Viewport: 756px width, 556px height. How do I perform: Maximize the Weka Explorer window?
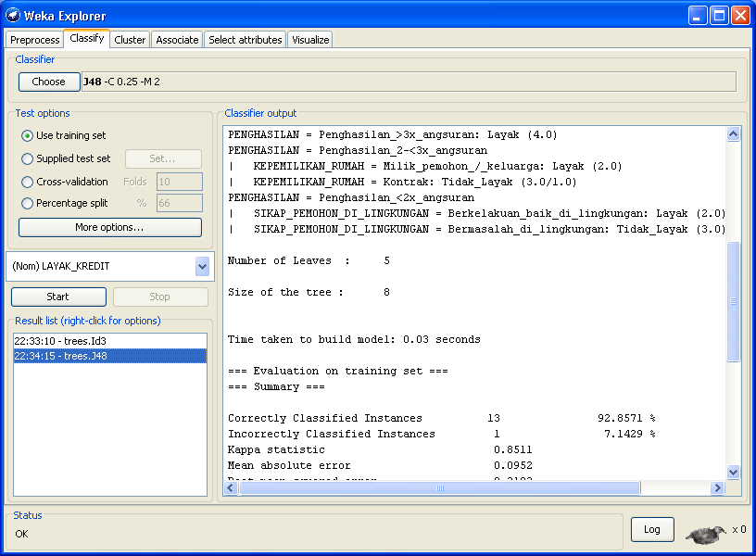pyautogui.click(x=719, y=16)
